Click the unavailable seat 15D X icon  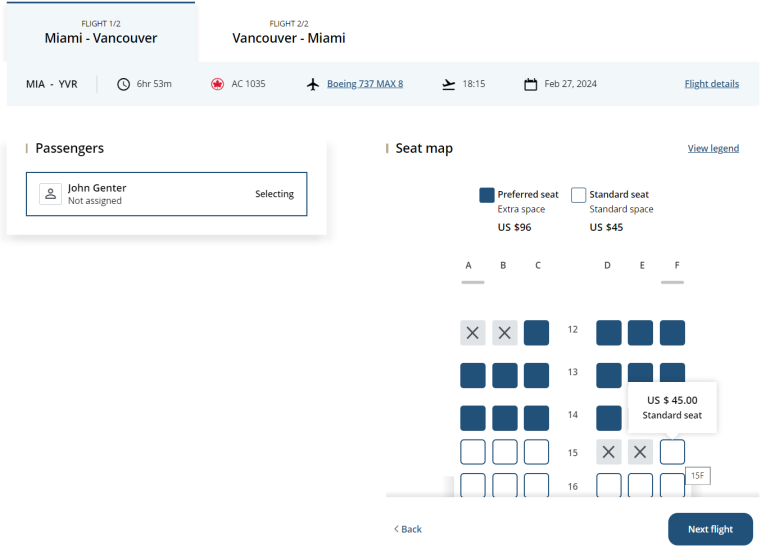(x=609, y=452)
